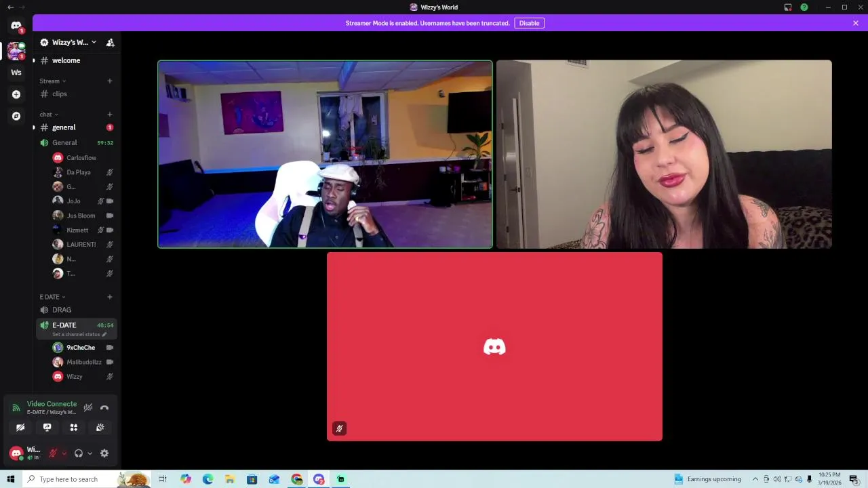Screen dimensions: 868x488
Task: Open File Explorer from taskbar
Action: tap(230, 479)
